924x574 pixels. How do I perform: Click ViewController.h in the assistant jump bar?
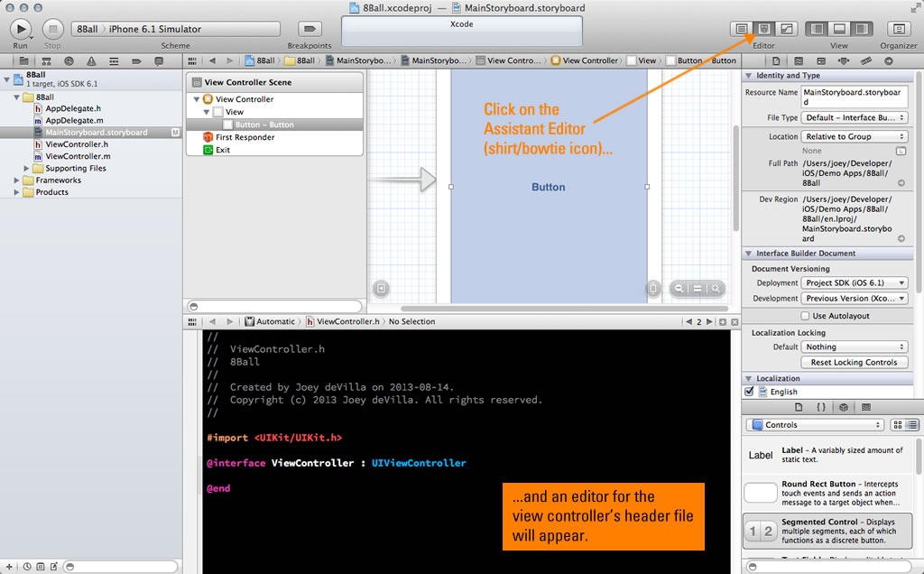click(342, 322)
